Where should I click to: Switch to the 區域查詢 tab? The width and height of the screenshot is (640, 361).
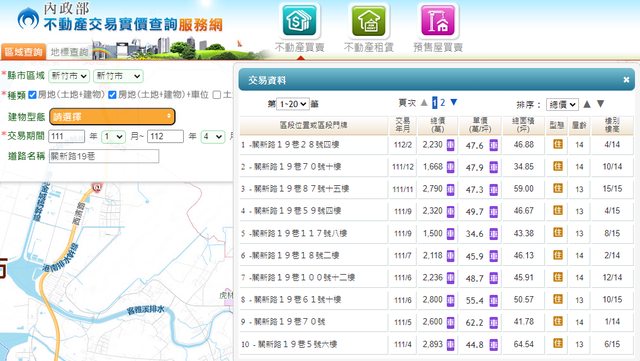click(23, 52)
